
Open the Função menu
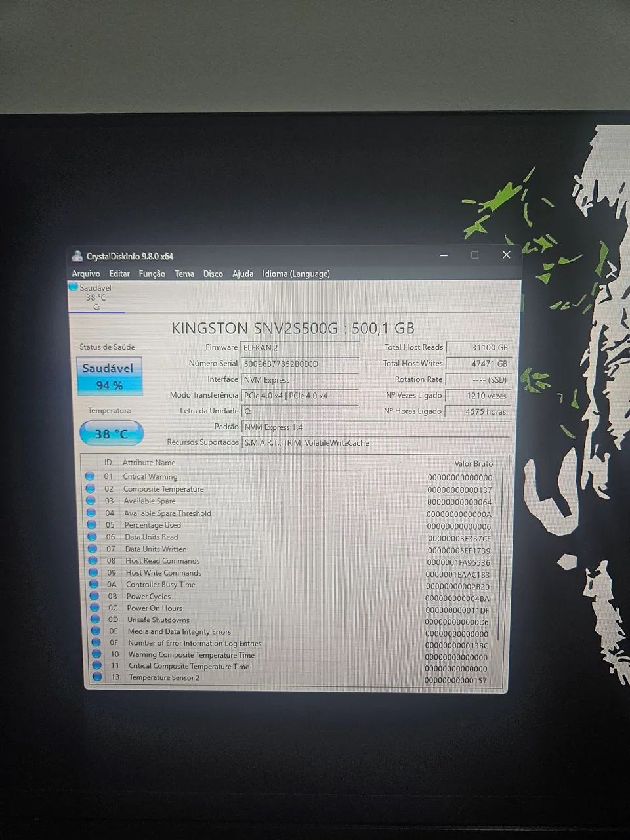[152, 274]
